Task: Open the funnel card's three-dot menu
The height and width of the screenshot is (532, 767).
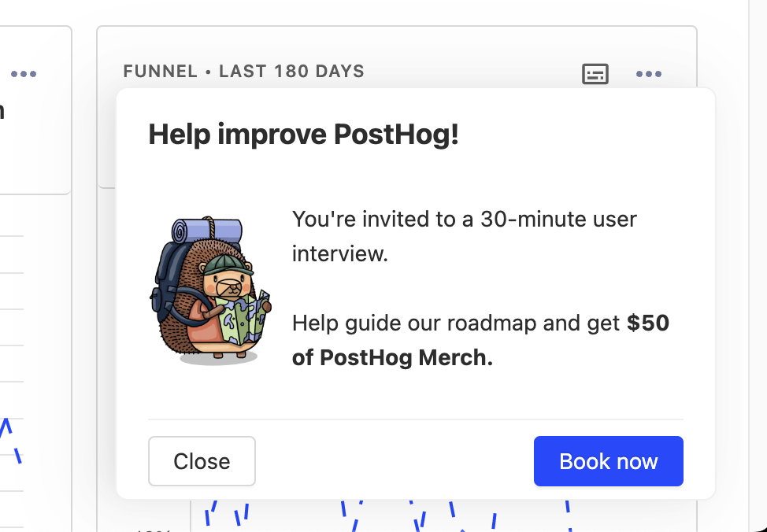Action: click(648, 74)
